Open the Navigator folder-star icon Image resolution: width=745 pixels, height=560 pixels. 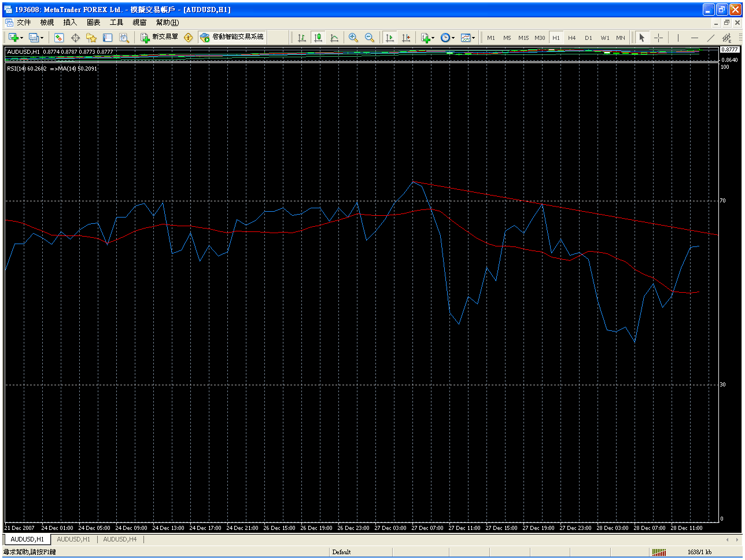[91, 38]
